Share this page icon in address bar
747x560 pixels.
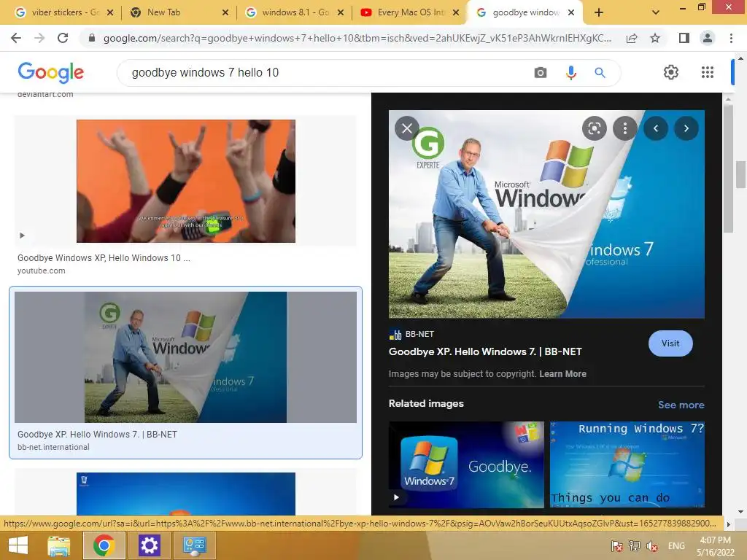[632, 38]
